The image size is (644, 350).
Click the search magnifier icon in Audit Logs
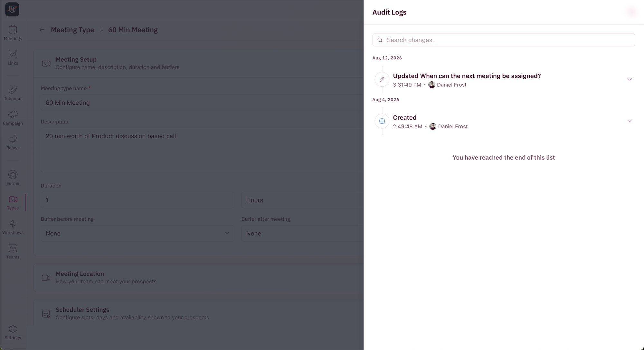coord(380,40)
